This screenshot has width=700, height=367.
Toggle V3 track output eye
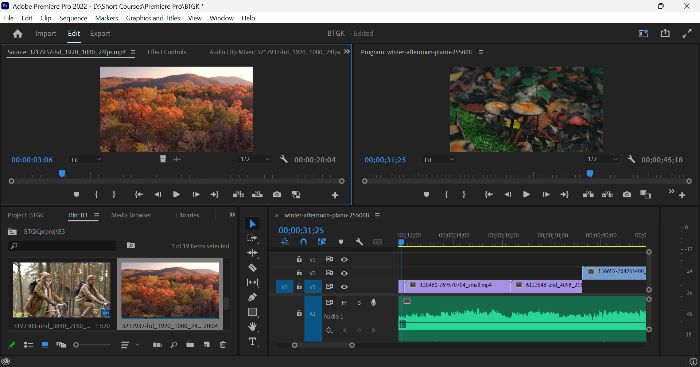point(344,259)
